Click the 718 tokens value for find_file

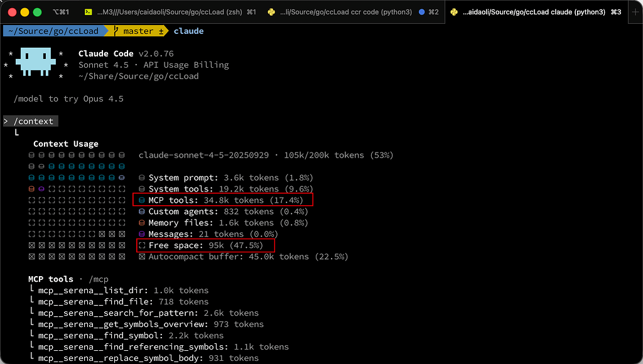pyautogui.click(x=184, y=302)
